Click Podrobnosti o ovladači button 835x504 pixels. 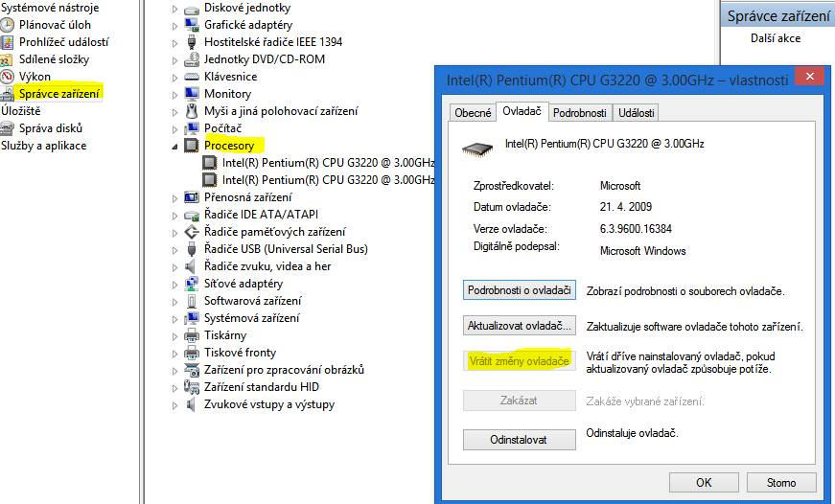click(x=520, y=290)
